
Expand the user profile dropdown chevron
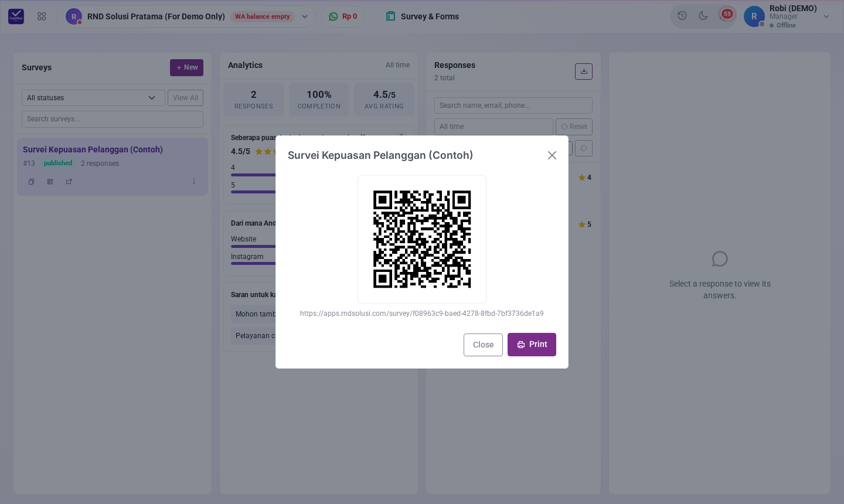(x=826, y=16)
